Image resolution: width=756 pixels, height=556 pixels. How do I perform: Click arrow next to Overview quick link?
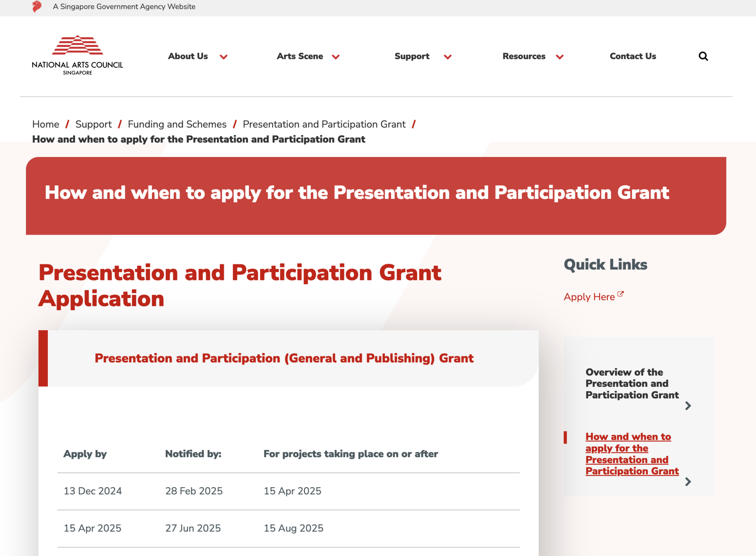tap(688, 406)
